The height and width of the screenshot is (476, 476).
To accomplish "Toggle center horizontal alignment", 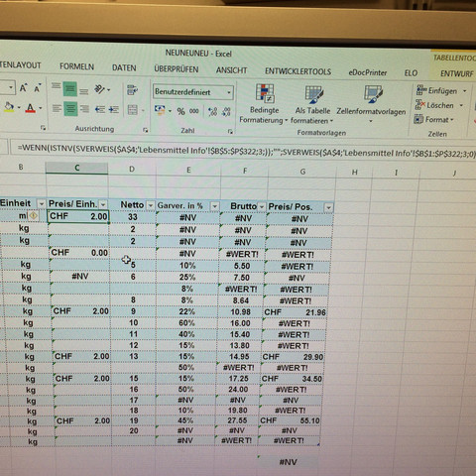I will pos(70,109).
